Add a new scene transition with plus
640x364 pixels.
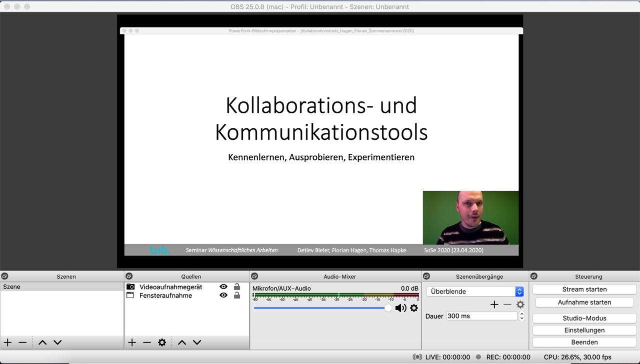494,304
